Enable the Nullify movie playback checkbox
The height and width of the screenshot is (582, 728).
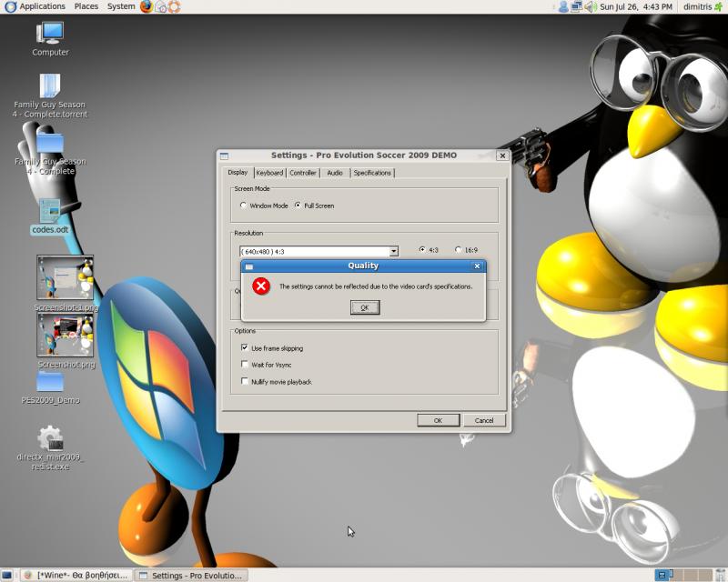pos(245,381)
